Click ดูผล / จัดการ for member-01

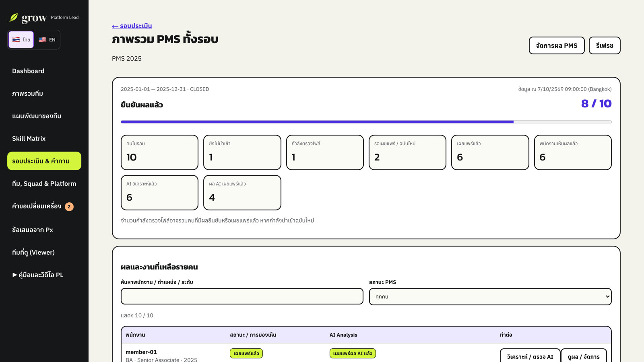pyautogui.click(x=584, y=356)
